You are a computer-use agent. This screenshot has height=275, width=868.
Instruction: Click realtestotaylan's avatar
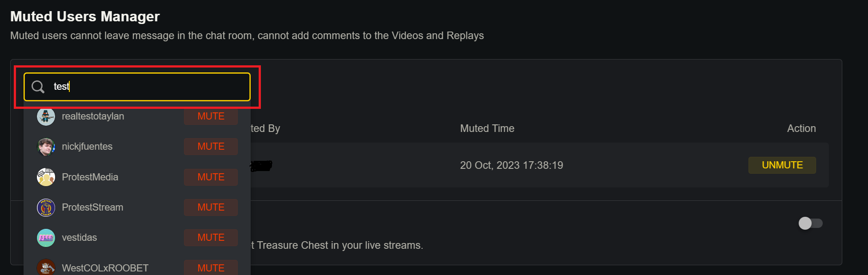click(46, 117)
